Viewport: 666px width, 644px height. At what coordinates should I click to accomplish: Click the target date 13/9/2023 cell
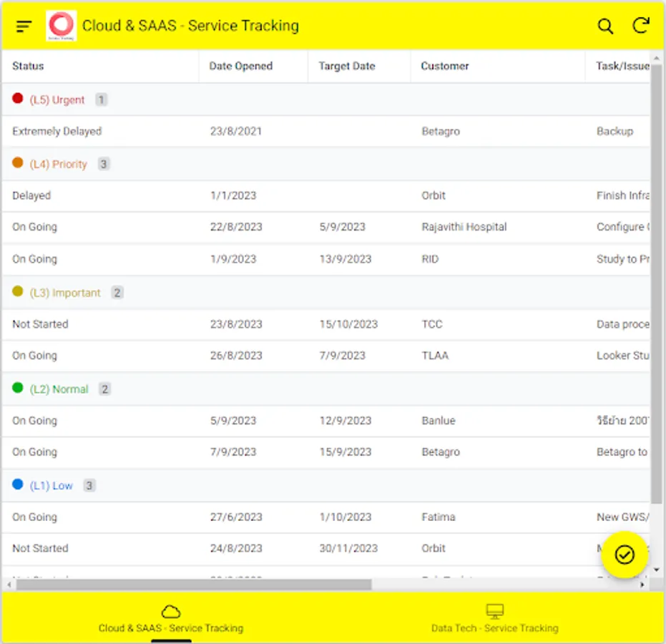coord(346,259)
